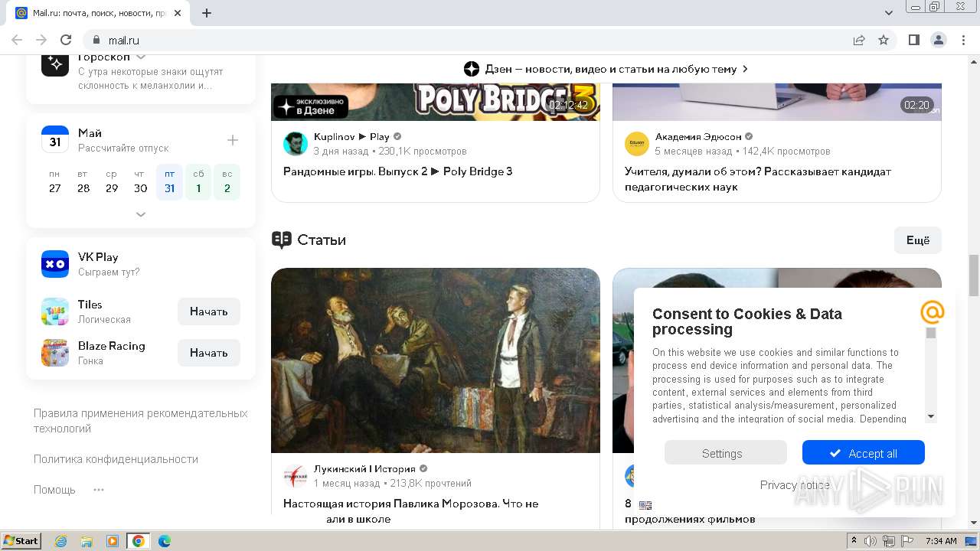Open Правила применения рекомендательных технологий link

pos(141,421)
